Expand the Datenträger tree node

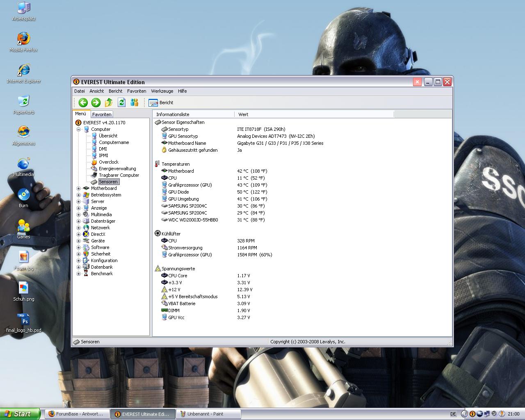click(79, 221)
